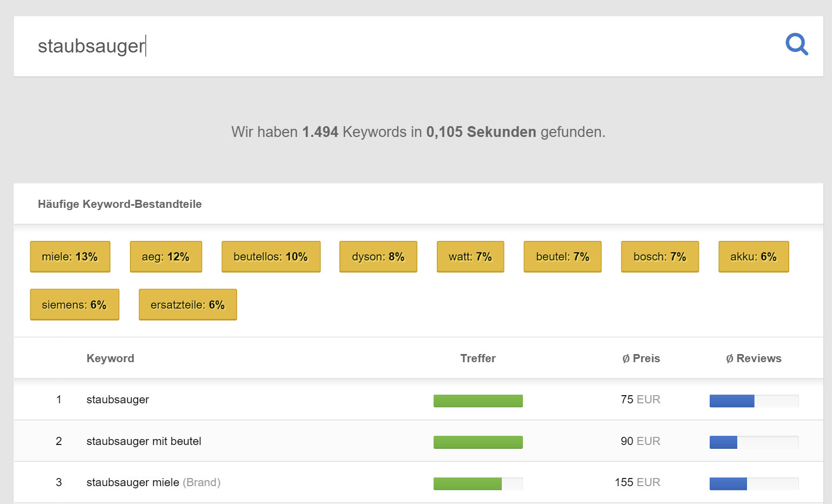Sort results by Ø Reviews column
This screenshot has height=504, width=832.
pos(754,358)
